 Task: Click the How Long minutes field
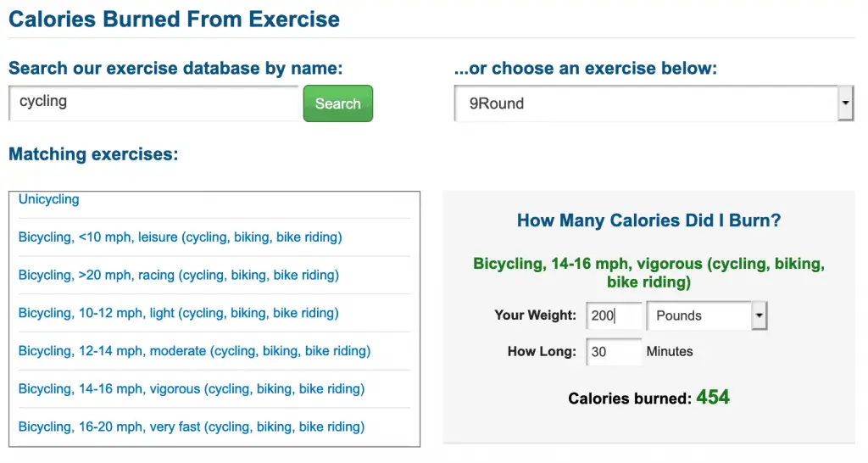pos(614,352)
